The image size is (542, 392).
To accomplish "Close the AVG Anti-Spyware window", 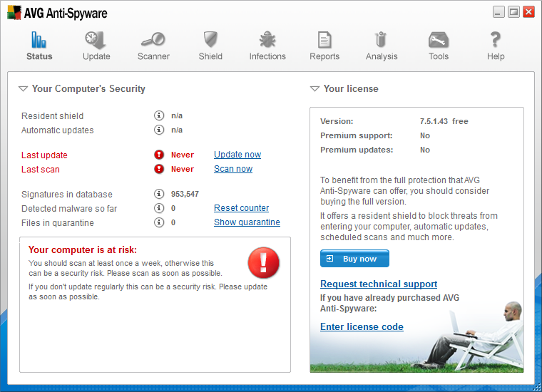I will point(528,12).
